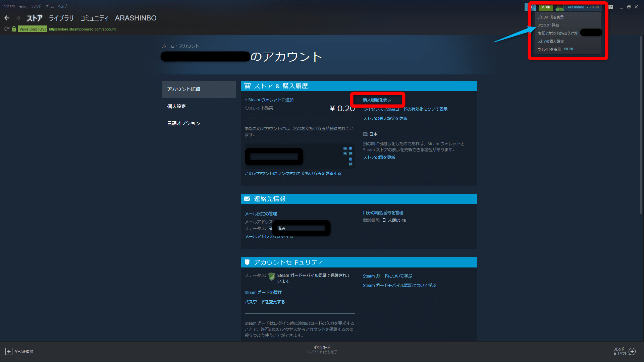Select ウォレットを表示 ¥0.20 in dropdown

[x=555, y=49]
